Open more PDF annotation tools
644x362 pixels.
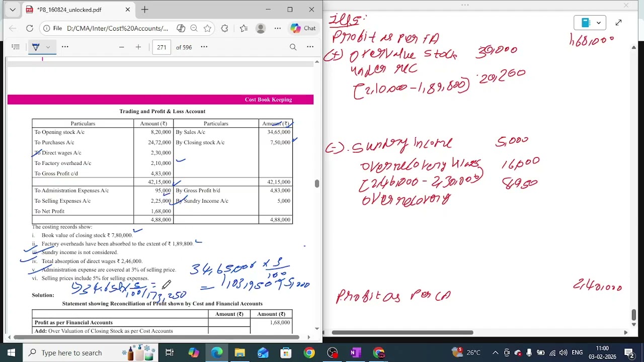tap(65, 47)
